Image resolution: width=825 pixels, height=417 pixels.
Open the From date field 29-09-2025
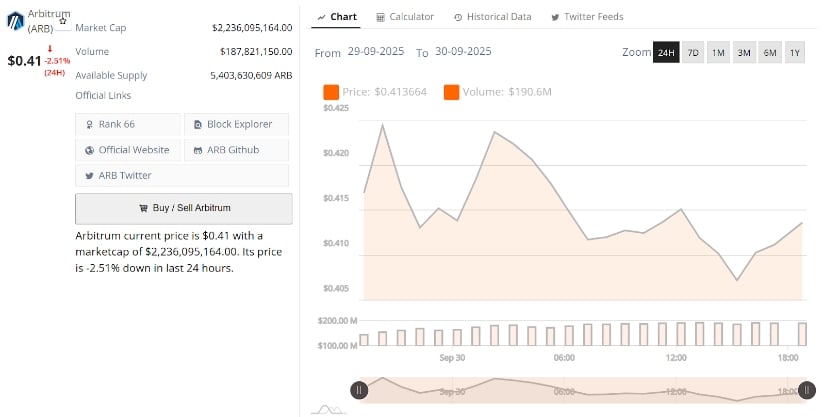[x=379, y=52]
